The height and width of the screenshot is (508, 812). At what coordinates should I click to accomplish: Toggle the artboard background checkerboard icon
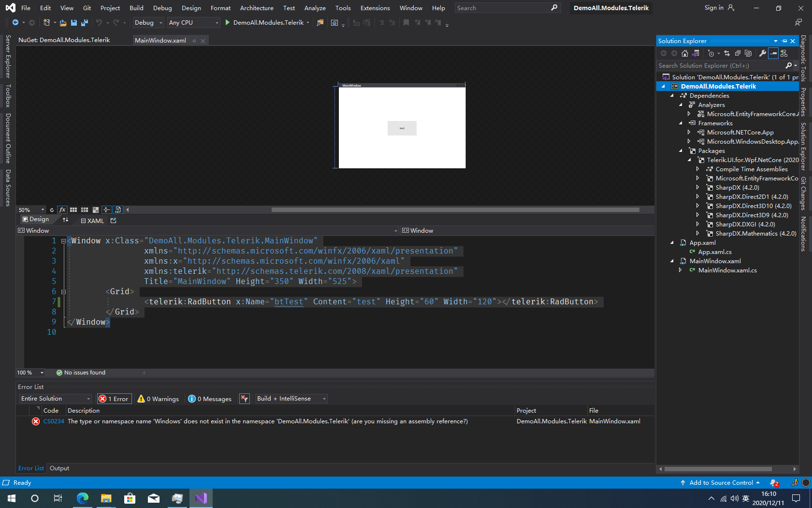[x=96, y=210]
